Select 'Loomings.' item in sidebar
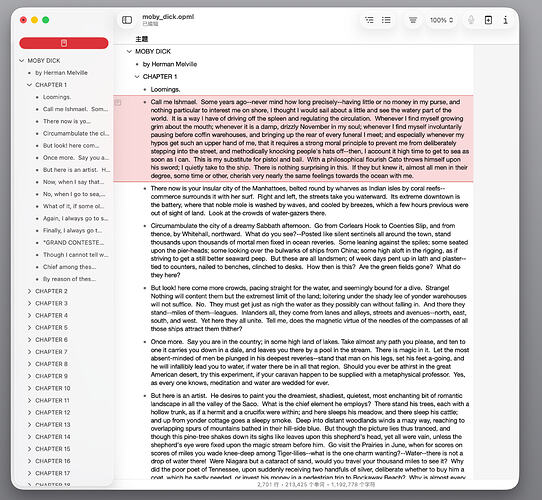 click(57, 97)
